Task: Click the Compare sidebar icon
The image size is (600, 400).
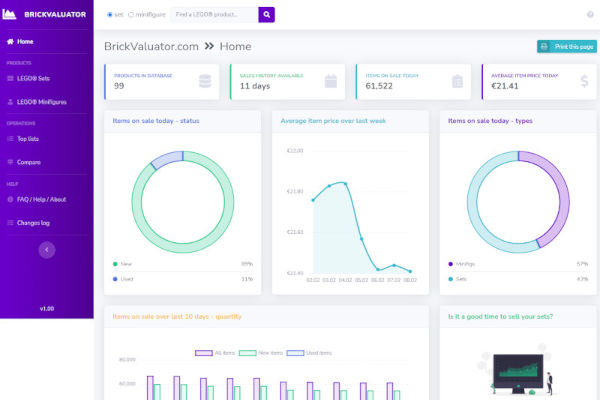Action: pos(10,162)
